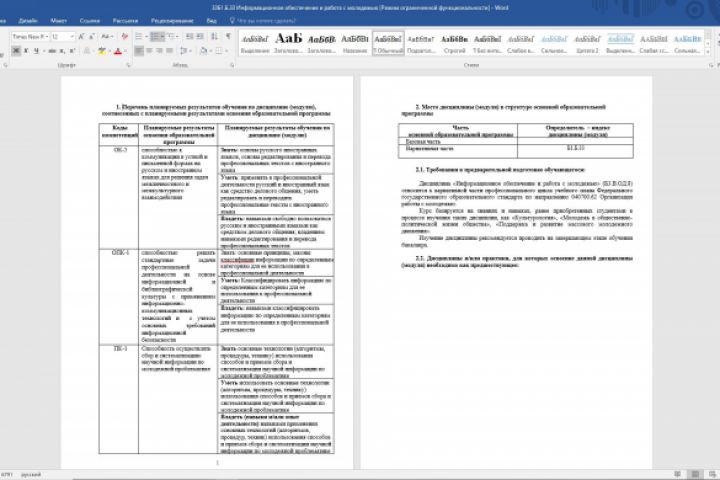
Task: Open the Change Case (Aa) menu
Action: (x=106, y=36)
